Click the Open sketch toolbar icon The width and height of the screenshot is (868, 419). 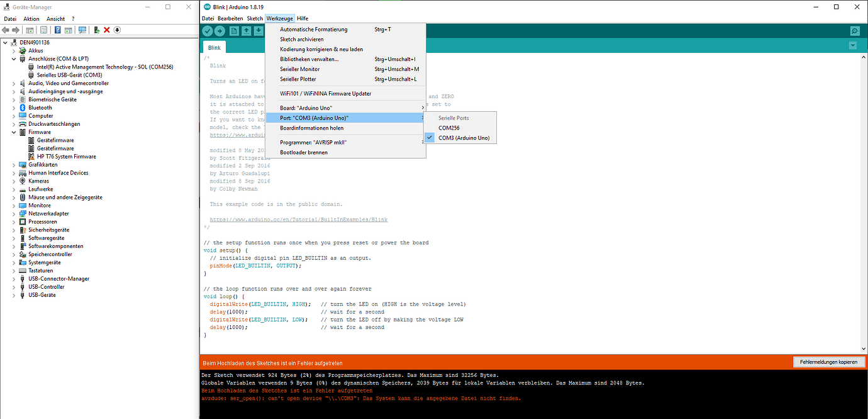click(246, 30)
